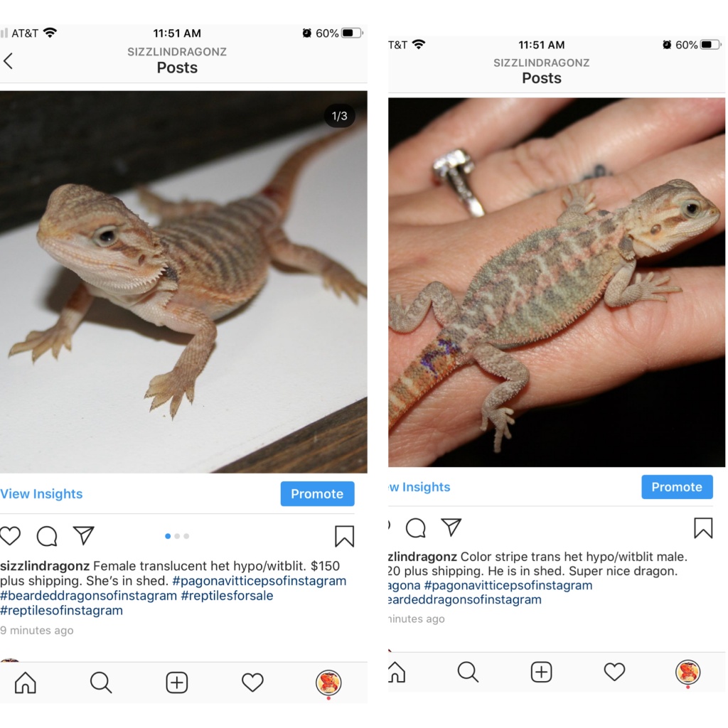728x728 pixels.
Task: Go to Home tab in left screen
Action: click(x=26, y=682)
